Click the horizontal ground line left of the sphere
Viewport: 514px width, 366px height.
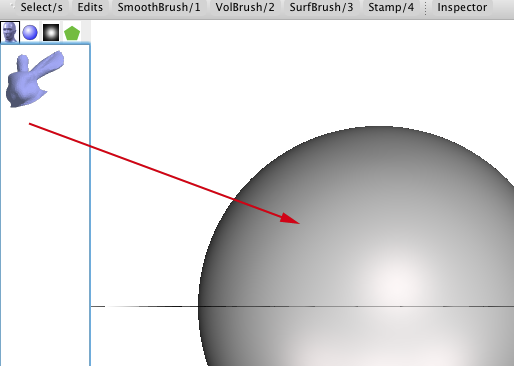click(144, 306)
